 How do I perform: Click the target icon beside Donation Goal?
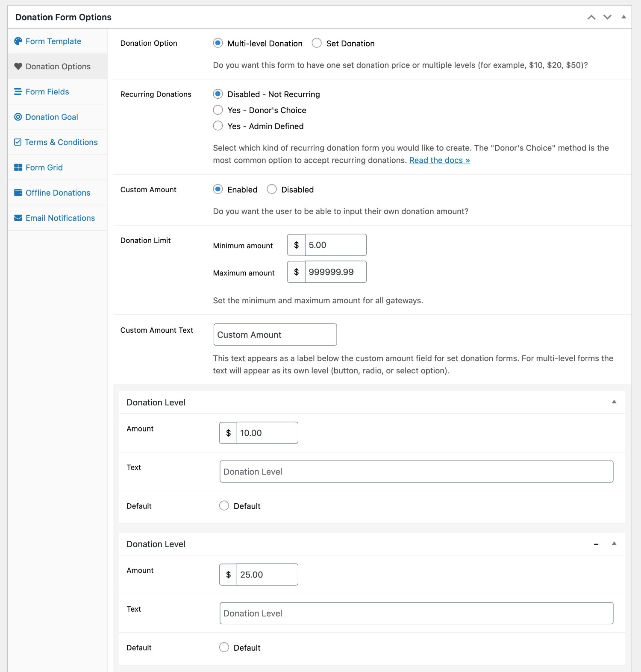(18, 117)
